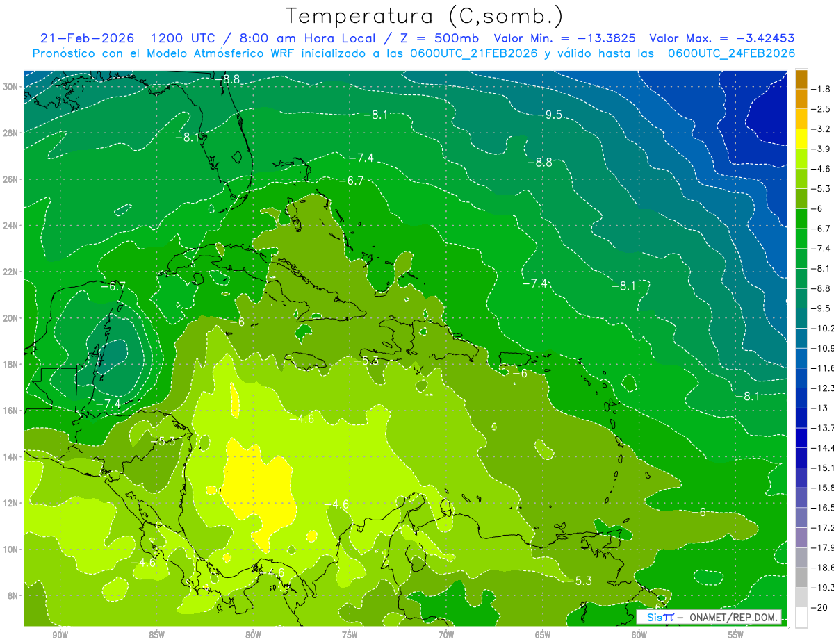The height and width of the screenshot is (644, 834).
Task: Click the legend value '-10.9'
Action: coord(822,348)
